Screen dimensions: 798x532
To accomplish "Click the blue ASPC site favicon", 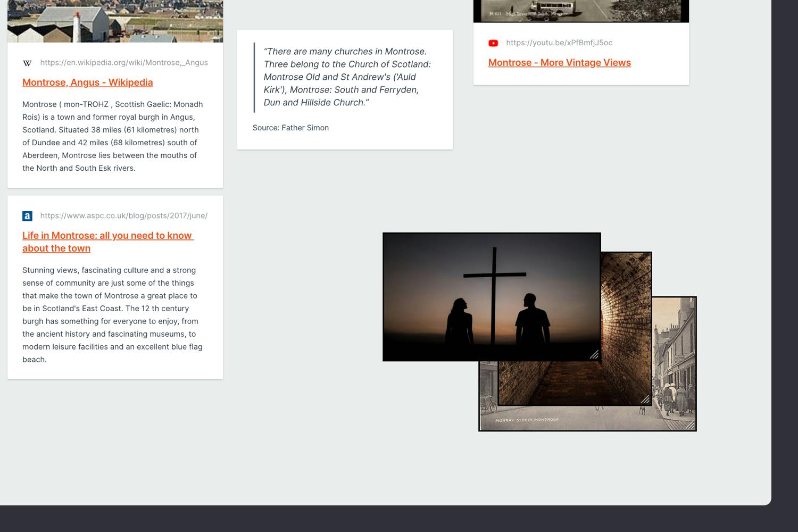I will point(28,216).
